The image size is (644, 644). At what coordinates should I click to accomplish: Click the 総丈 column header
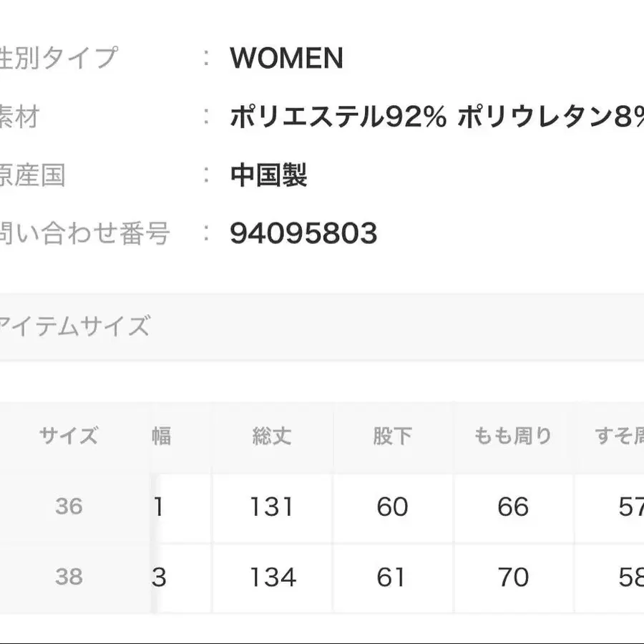(x=272, y=436)
